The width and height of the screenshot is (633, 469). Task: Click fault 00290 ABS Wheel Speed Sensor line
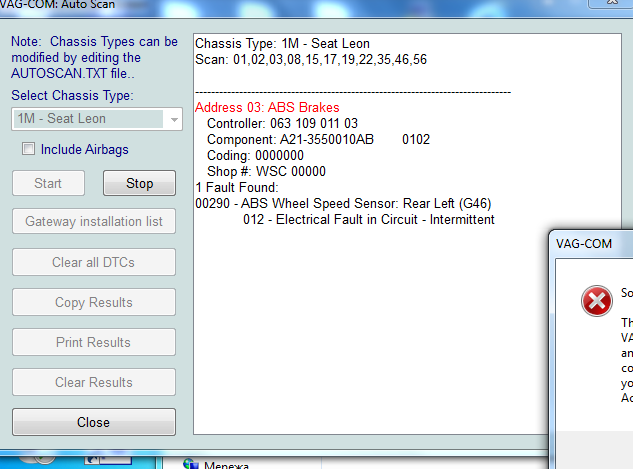[x=343, y=203]
